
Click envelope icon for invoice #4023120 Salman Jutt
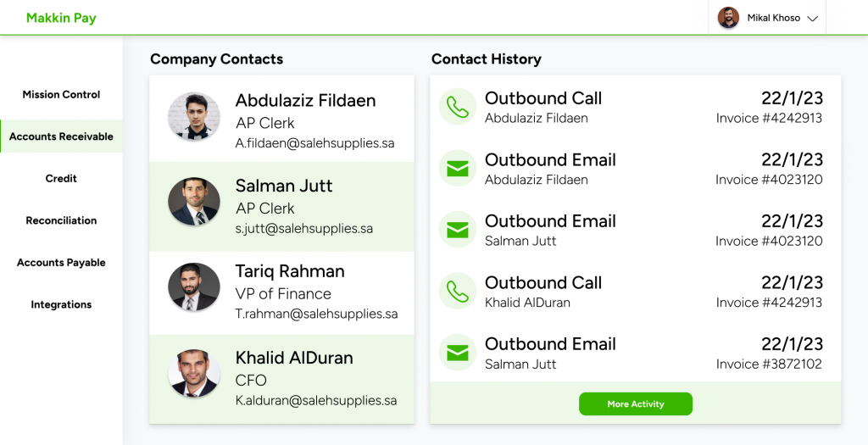click(457, 230)
